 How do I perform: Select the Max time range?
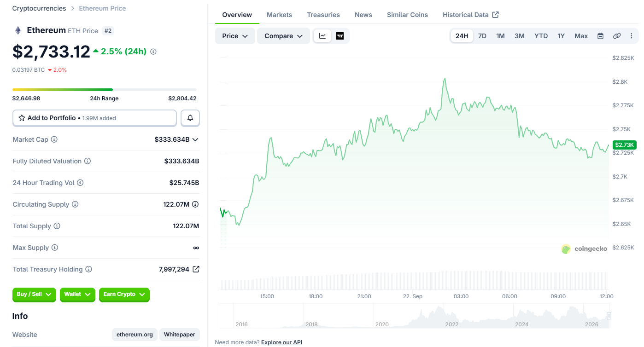tap(581, 36)
